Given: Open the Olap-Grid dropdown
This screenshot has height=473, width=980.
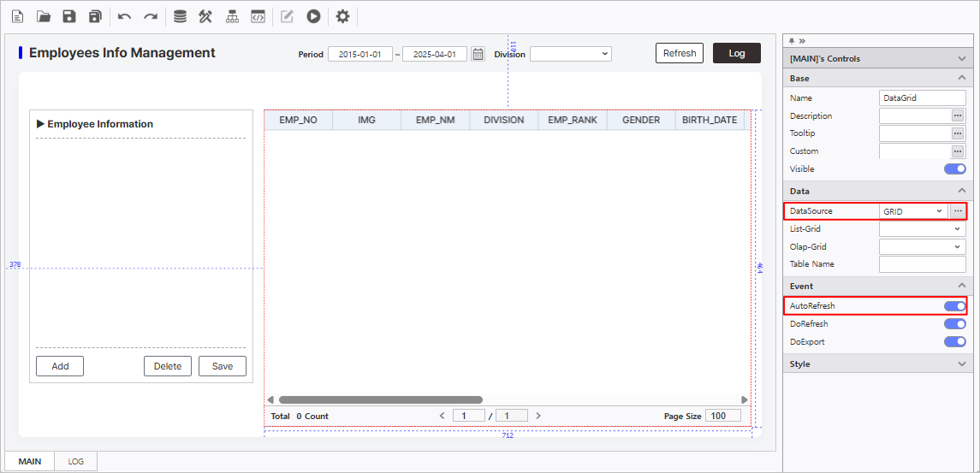Looking at the screenshot, I should (x=923, y=247).
